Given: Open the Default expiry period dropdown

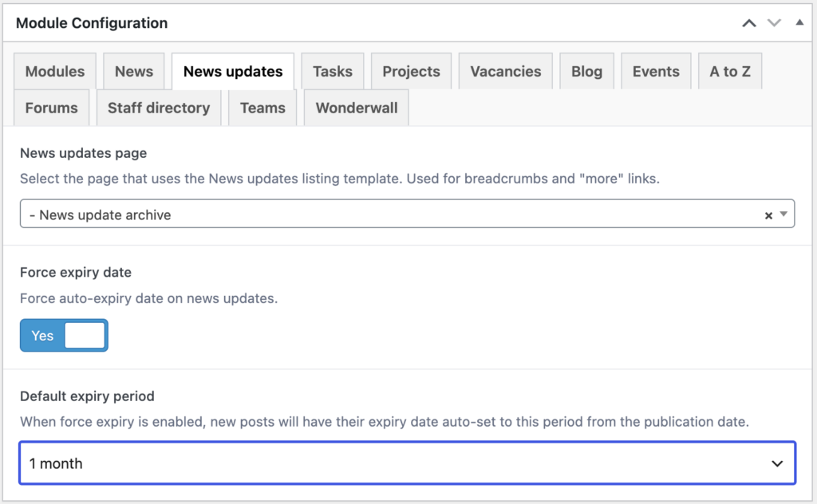Looking at the screenshot, I should 408,463.
